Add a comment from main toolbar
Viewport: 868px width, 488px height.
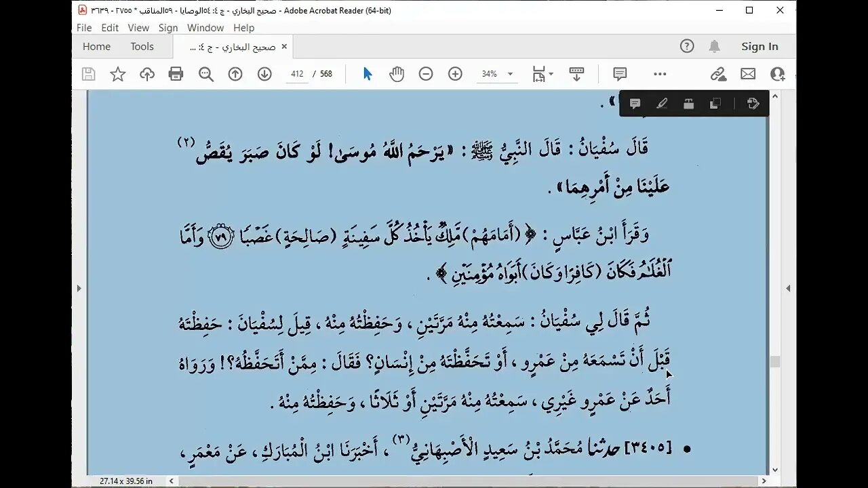click(x=620, y=74)
